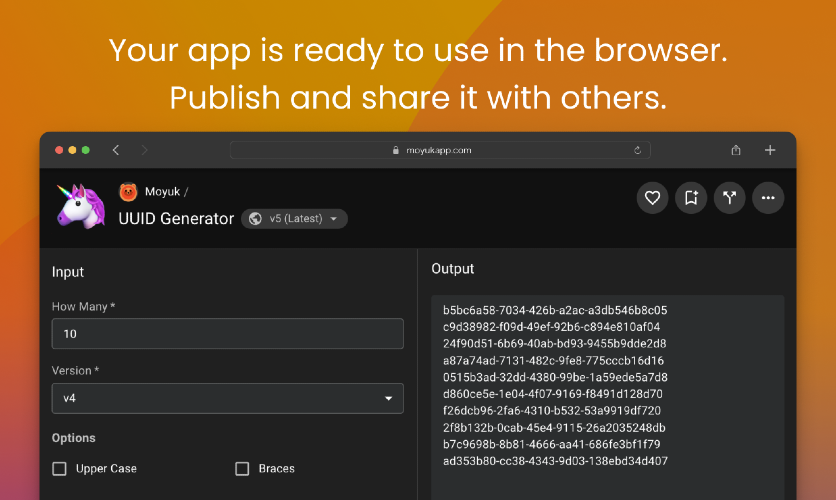Open the v5 (Latest) version dropdown
836x500 pixels.
coord(294,219)
